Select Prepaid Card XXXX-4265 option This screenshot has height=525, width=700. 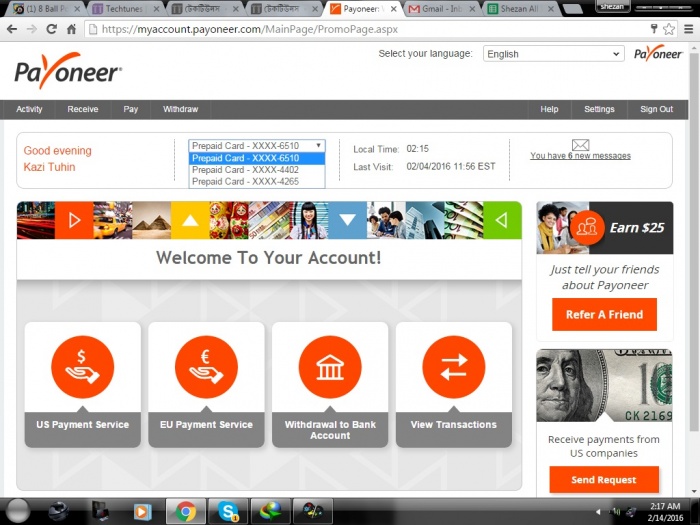tap(257, 181)
